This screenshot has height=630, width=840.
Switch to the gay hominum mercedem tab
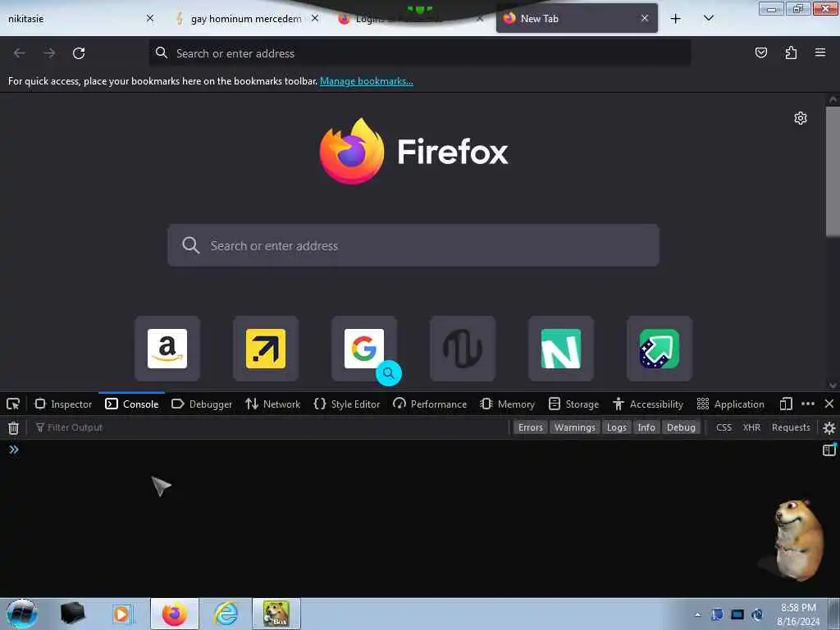click(245, 19)
